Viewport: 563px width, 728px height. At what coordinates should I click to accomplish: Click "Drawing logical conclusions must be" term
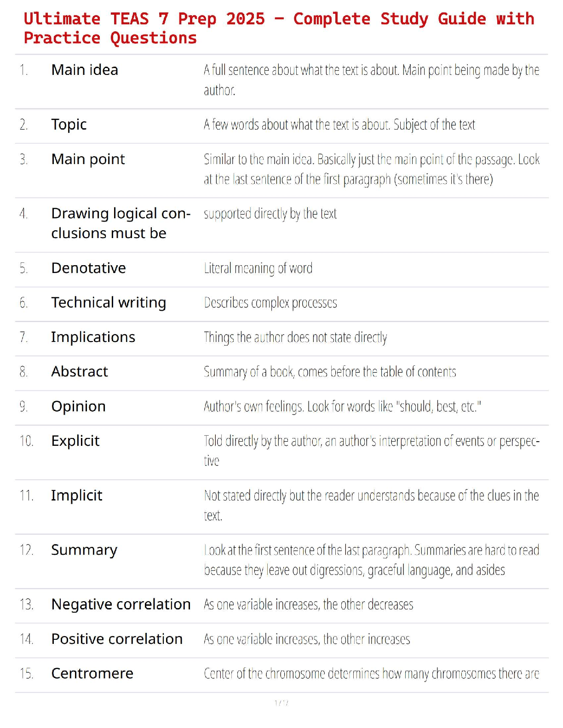point(121,223)
